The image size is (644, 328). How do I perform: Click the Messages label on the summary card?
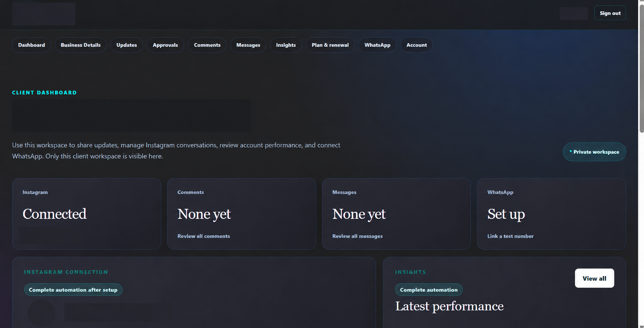[344, 192]
